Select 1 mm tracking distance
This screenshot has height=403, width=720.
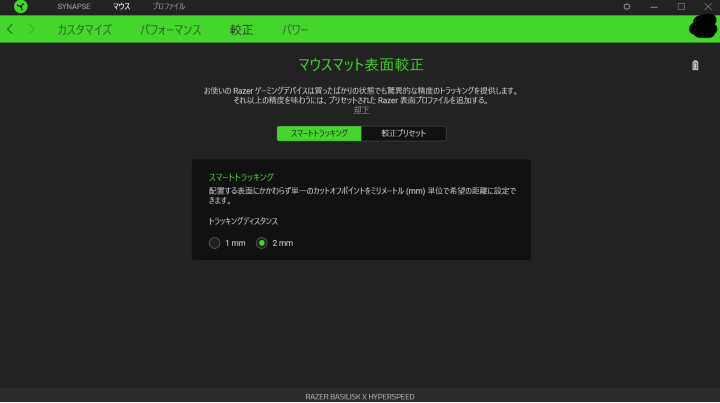pos(214,243)
